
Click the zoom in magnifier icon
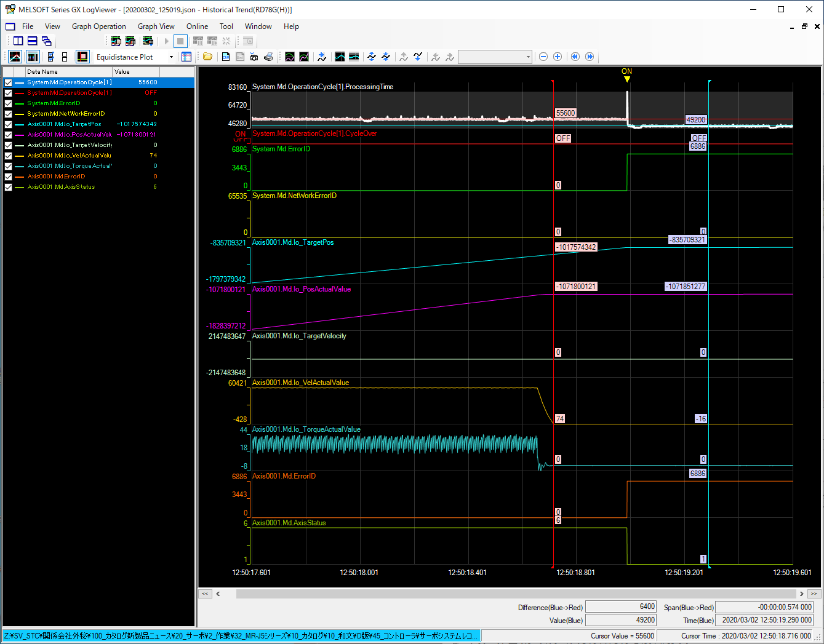(x=558, y=57)
